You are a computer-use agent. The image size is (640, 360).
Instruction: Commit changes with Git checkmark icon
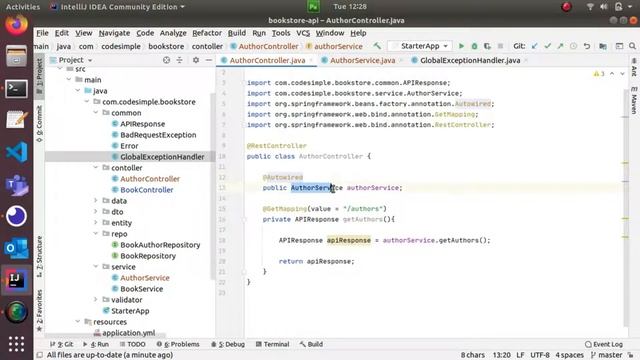pos(547,46)
